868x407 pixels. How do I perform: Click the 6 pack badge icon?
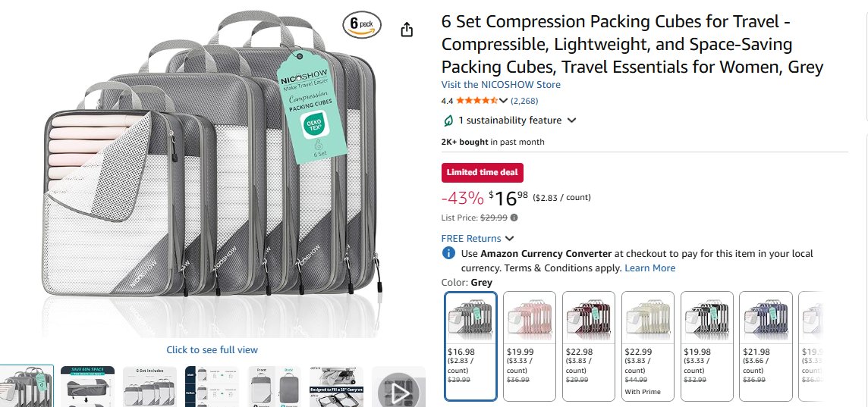(362, 24)
